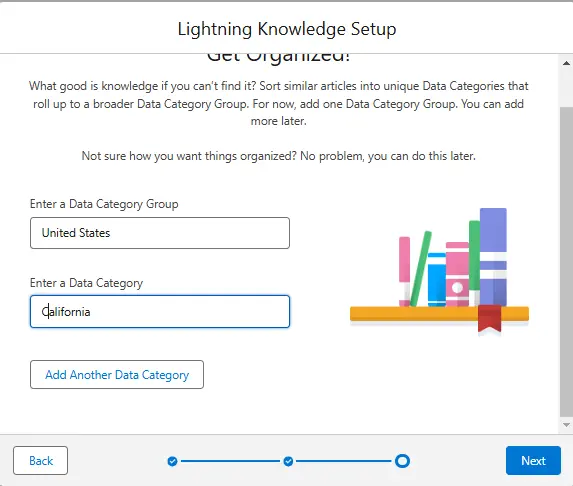Screen dimensions: 573x486
Task: Click the bookshelf illustration
Action: pos(439,271)
